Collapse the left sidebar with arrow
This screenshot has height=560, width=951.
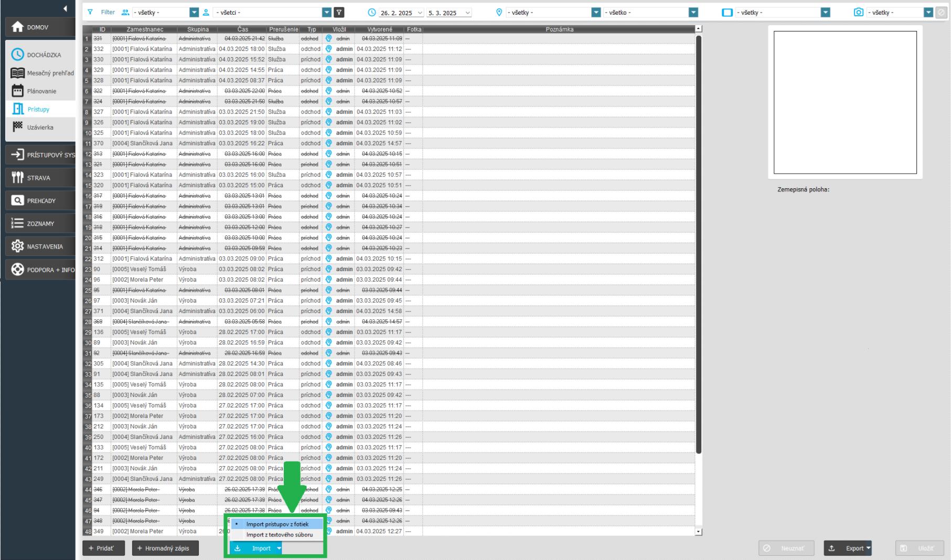click(x=65, y=8)
